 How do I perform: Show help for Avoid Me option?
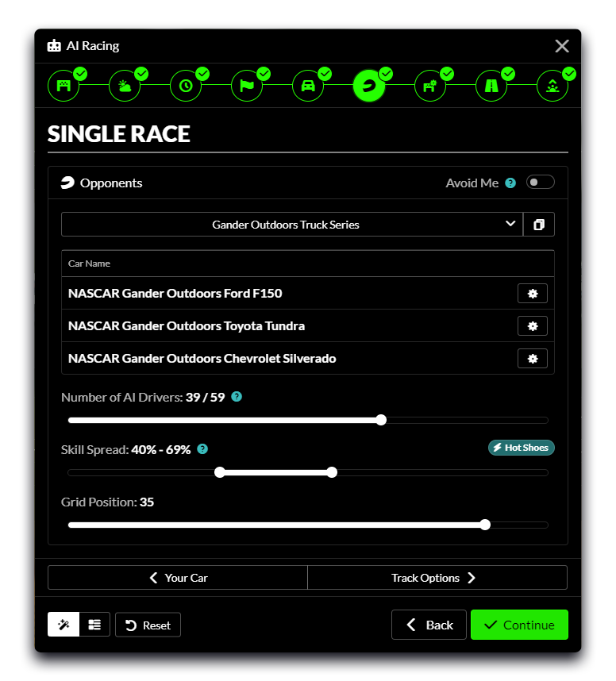click(x=510, y=183)
